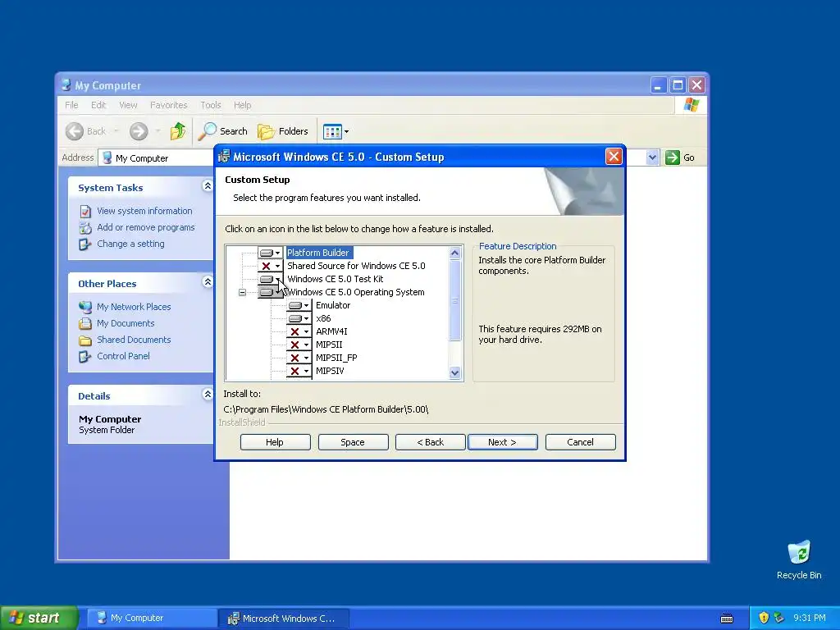The width and height of the screenshot is (840, 630).
Task: Select MIPSII_FP feature row text
Action: coord(336,358)
